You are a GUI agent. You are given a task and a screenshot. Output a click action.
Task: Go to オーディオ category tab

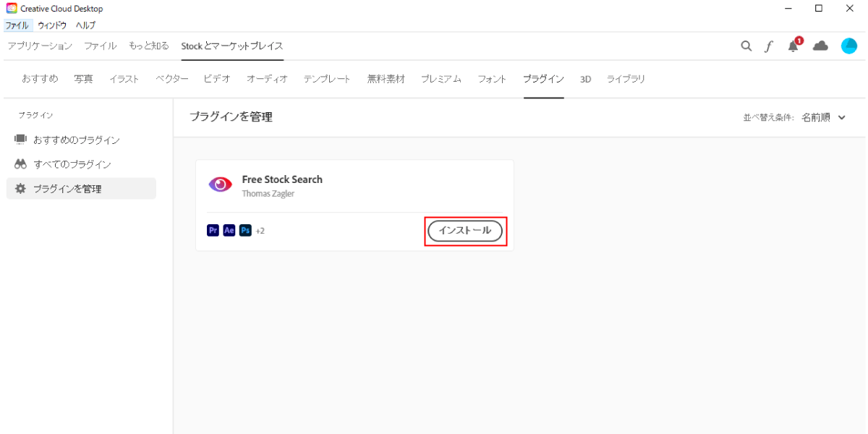coord(267,79)
